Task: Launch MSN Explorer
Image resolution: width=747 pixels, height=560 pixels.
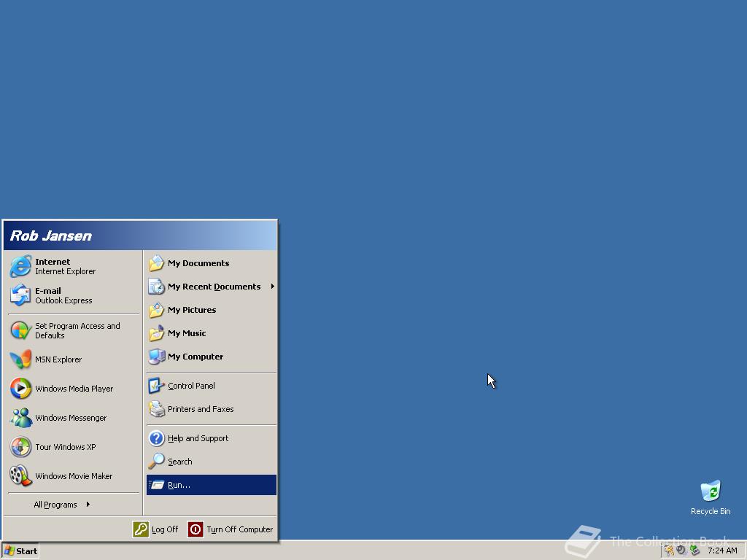Action: 74,359
